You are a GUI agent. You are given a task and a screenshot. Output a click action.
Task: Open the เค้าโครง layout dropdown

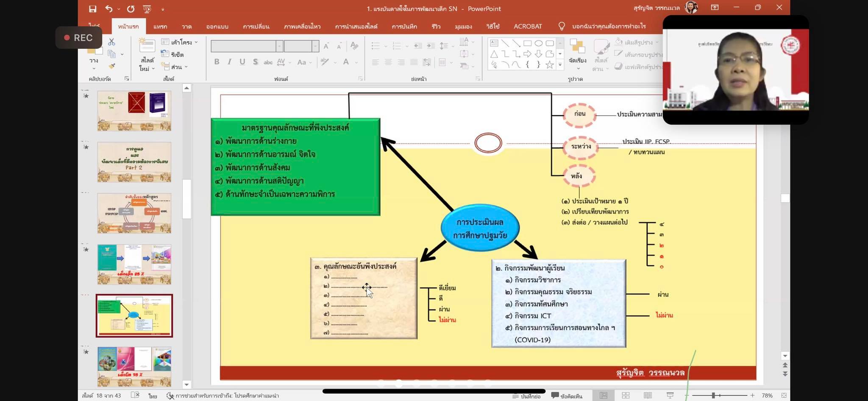point(180,42)
